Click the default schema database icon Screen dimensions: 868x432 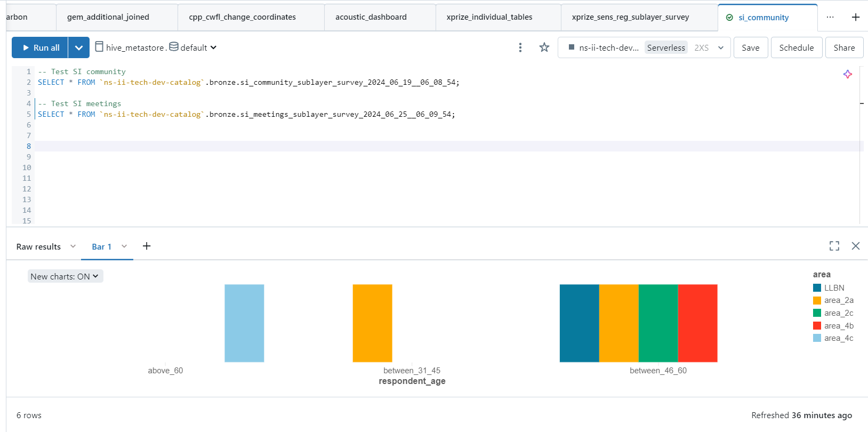pos(174,47)
